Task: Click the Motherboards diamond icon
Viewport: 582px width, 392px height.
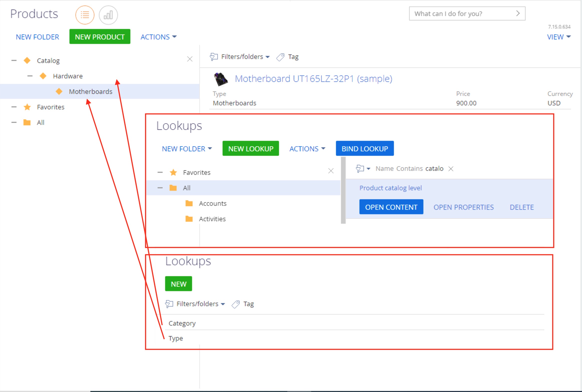Action: [59, 91]
